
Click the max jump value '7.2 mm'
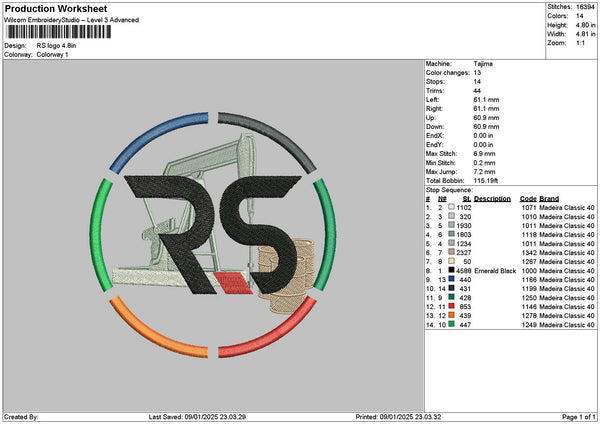tap(484, 172)
